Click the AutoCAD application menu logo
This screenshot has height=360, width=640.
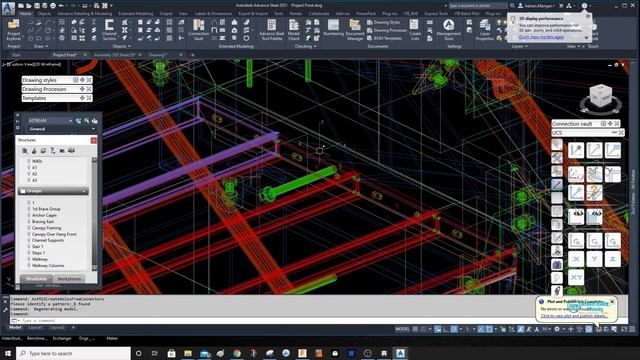[8, 8]
